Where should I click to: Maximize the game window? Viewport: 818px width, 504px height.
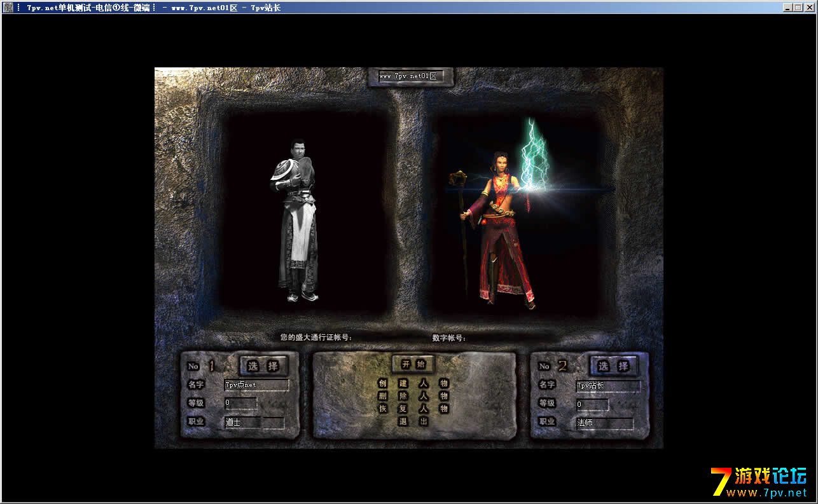tap(798, 8)
